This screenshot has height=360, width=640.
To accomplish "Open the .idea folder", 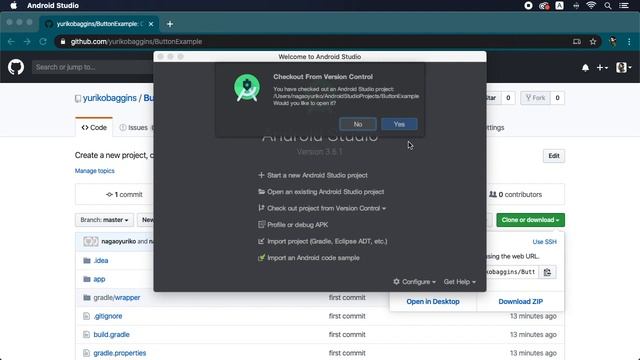I will pos(101,260).
